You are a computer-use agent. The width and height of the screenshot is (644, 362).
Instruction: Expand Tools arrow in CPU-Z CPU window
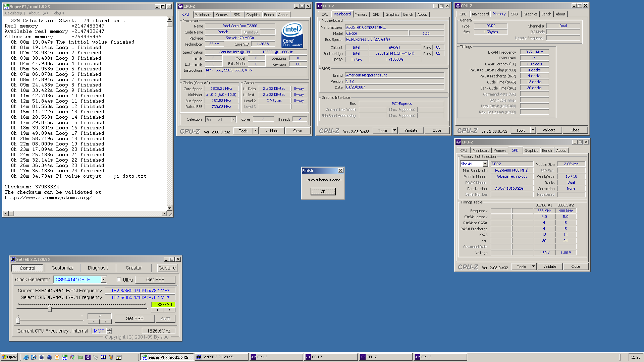pos(256,131)
